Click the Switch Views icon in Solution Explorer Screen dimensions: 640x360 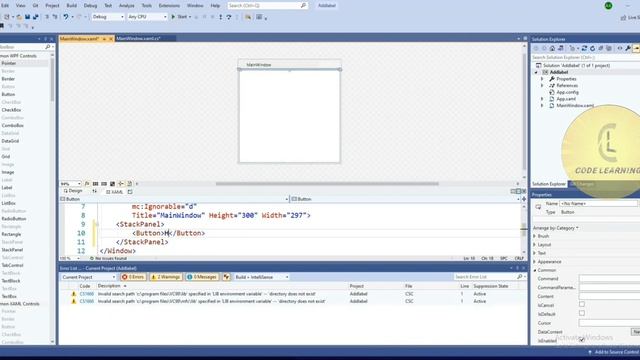point(561,48)
